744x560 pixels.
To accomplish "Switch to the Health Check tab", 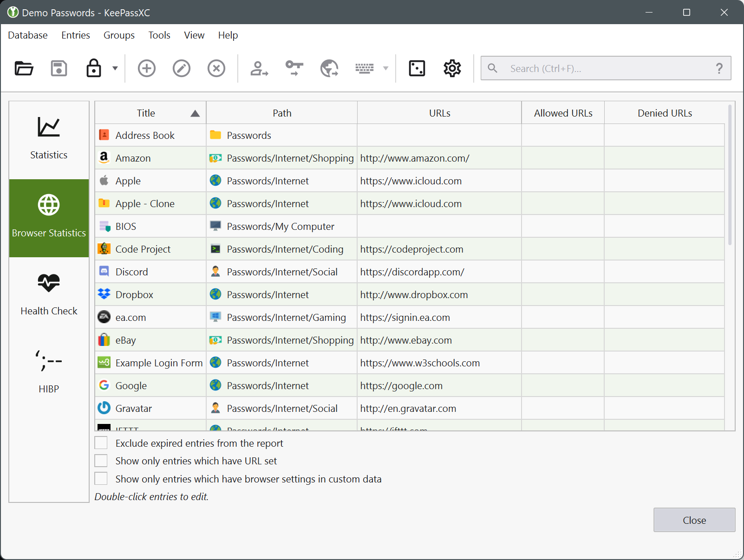I will pyautogui.click(x=49, y=295).
